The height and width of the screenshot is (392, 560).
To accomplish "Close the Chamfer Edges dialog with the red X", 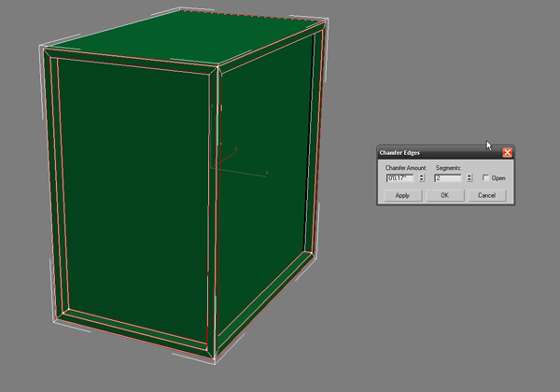I will click(x=507, y=152).
